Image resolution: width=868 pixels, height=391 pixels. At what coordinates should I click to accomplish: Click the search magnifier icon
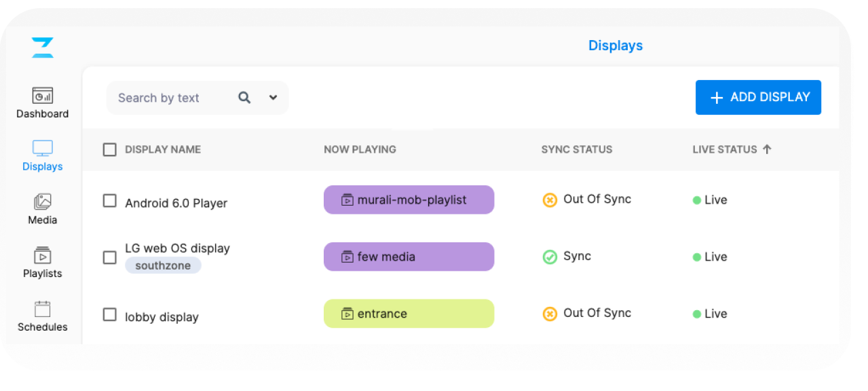(244, 98)
